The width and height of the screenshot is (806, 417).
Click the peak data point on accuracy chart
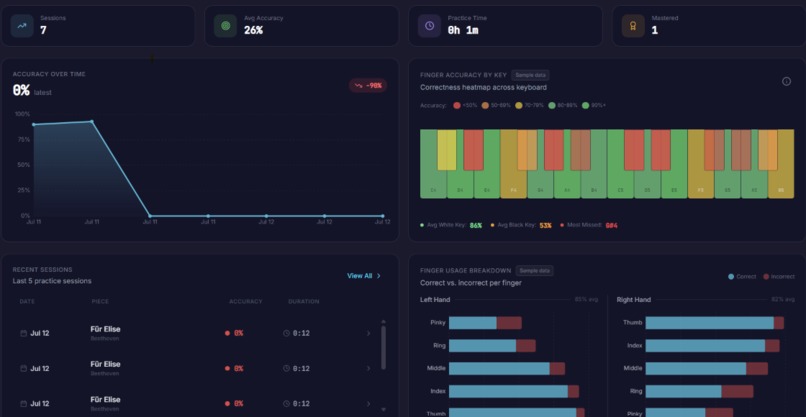(x=92, y=122)
